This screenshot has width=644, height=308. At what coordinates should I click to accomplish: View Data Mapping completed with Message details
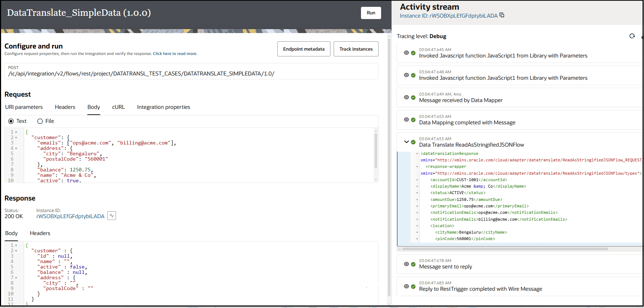pyautogui.click(x=406, y=120)
